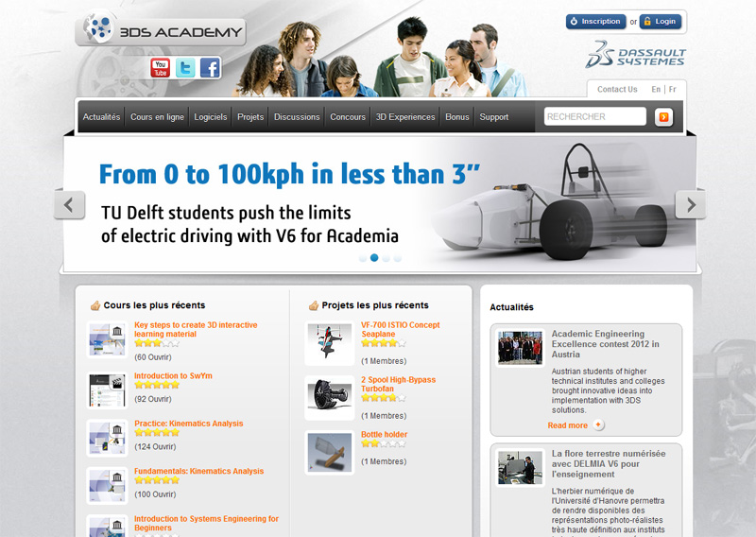Viewport: 756px width, 537px height.
Task: Click the seaplane project thumbnail
Action: 329,343
